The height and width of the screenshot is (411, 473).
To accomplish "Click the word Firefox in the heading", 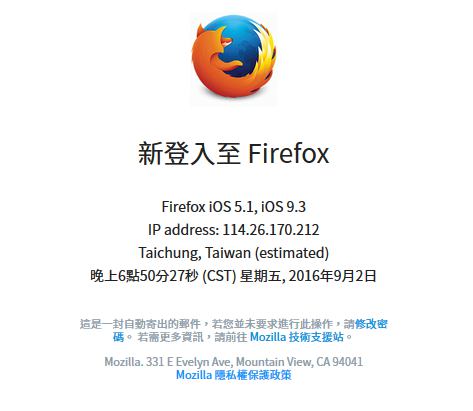I will coord(289,153).
